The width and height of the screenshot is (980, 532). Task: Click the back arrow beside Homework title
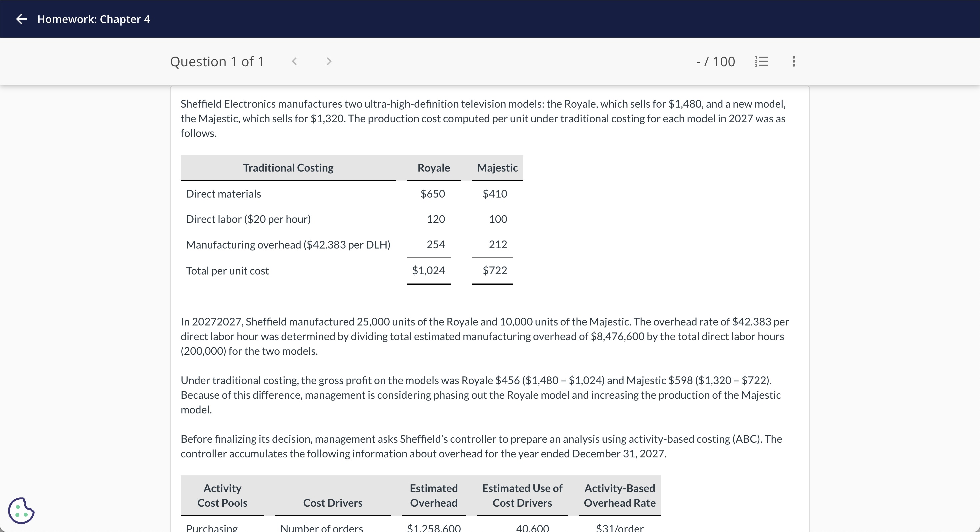(21, 19)
